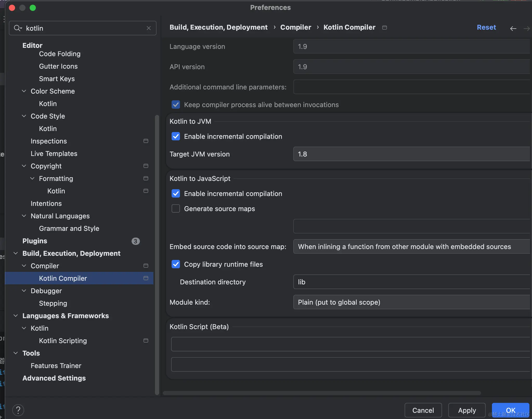Disable Kotlin to JVM incremental compilation
Screen dimensions: 532x419
pyautogui.click(x=176, y=136)
